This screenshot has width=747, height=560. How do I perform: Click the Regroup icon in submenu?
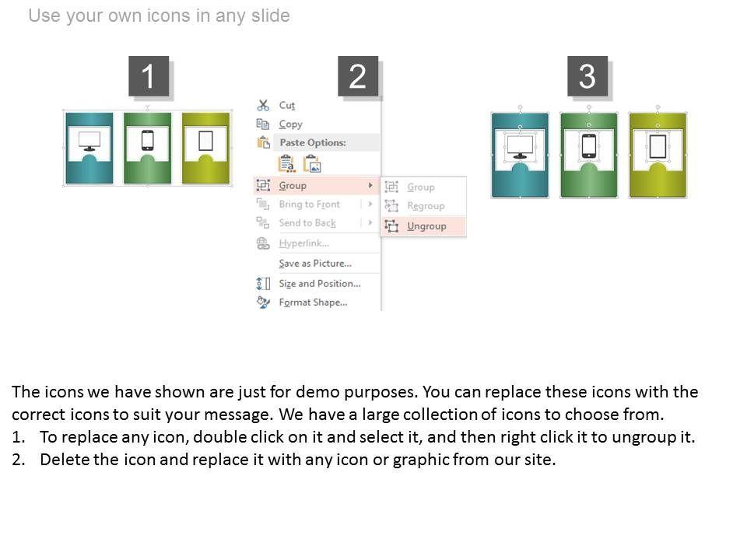point(391,205)
